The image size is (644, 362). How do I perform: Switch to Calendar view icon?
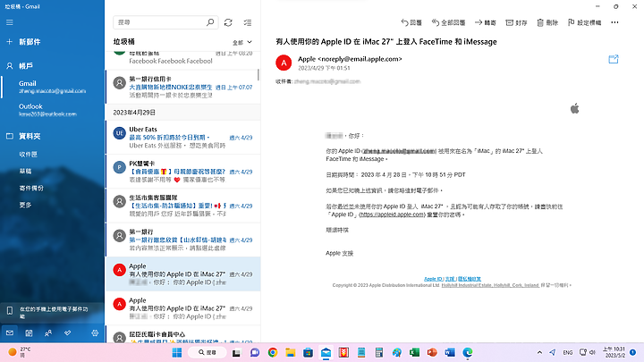(x=29, y=333)
